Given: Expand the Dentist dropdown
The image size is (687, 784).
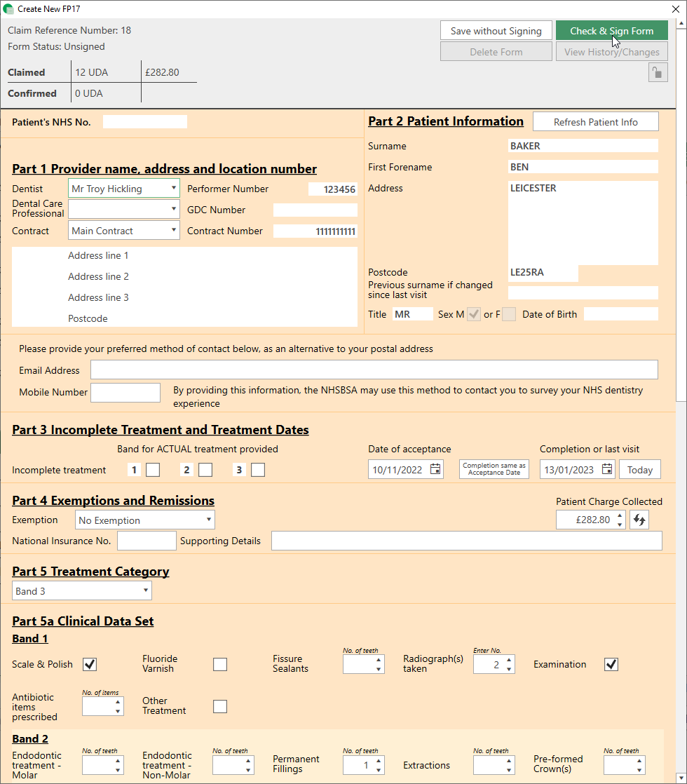Looking at the screenshot, I should click(173, 189).
